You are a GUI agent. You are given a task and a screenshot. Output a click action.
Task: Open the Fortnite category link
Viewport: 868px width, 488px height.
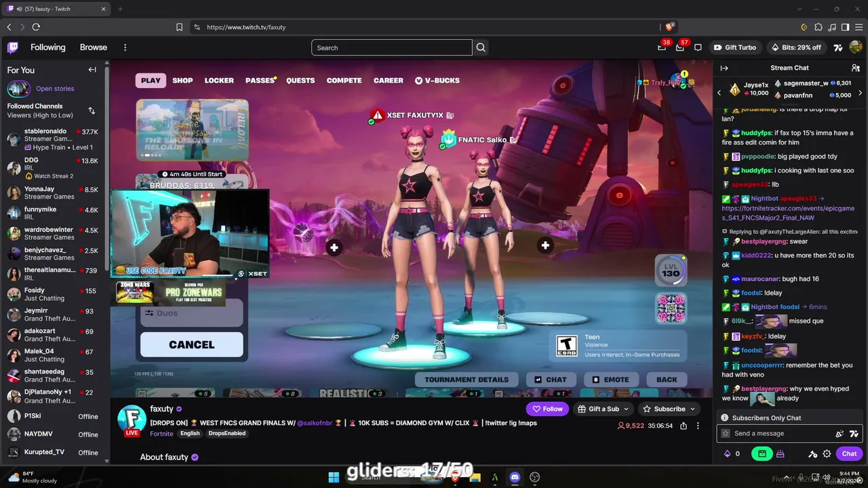pyautogui.click(x=161, y=434)
